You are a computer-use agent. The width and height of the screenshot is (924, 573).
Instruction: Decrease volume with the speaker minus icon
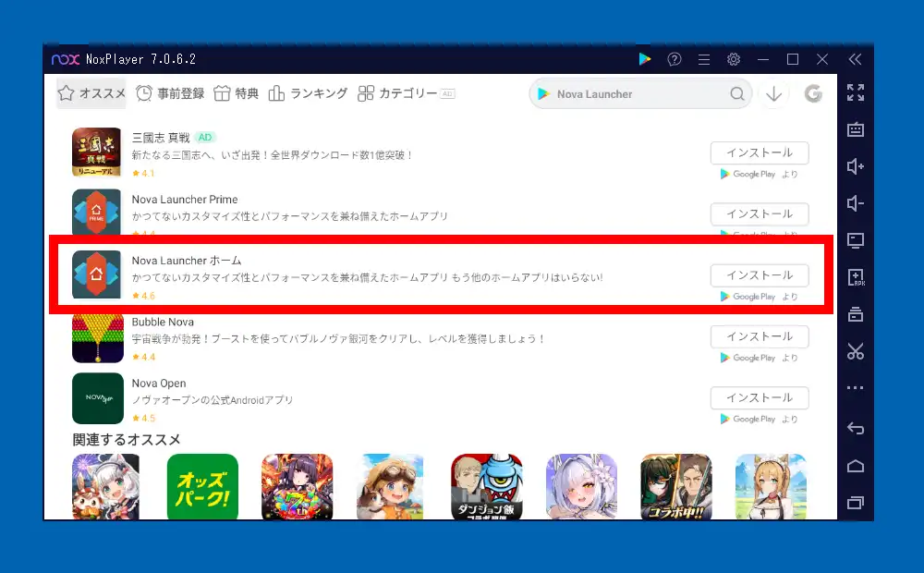pos(856,203)
